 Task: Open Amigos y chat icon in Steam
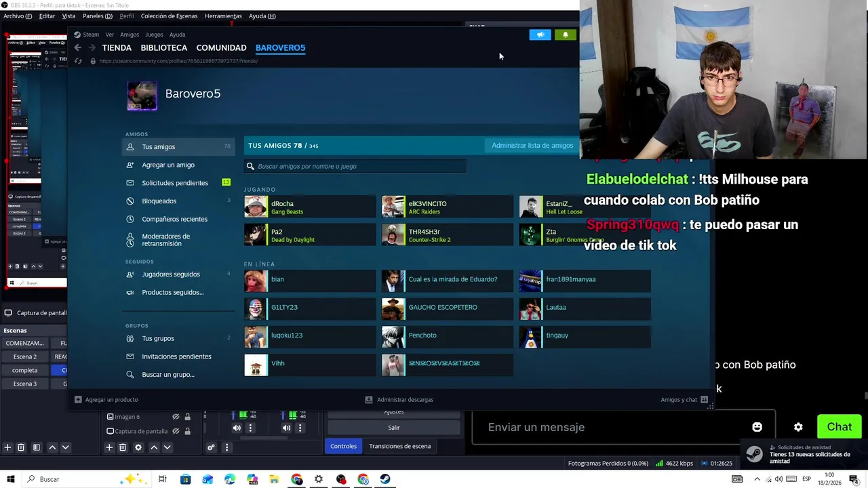coord(704,400)
